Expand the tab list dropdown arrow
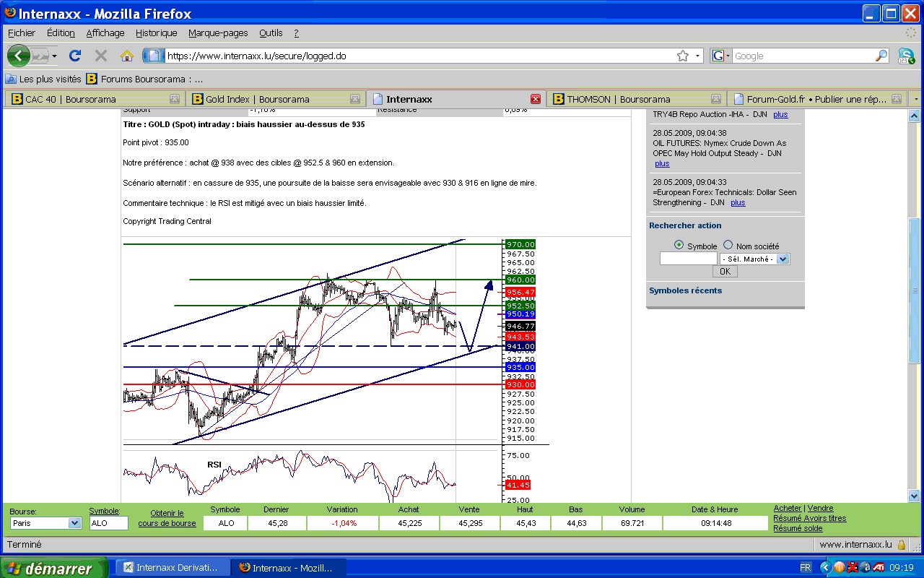 click(x=915, y=99)
